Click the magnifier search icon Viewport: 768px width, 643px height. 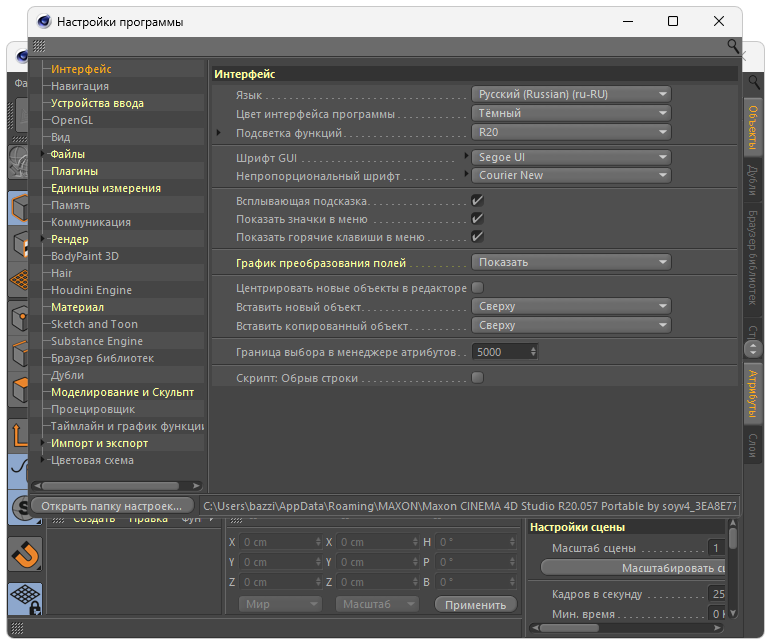tap(733, 46)
